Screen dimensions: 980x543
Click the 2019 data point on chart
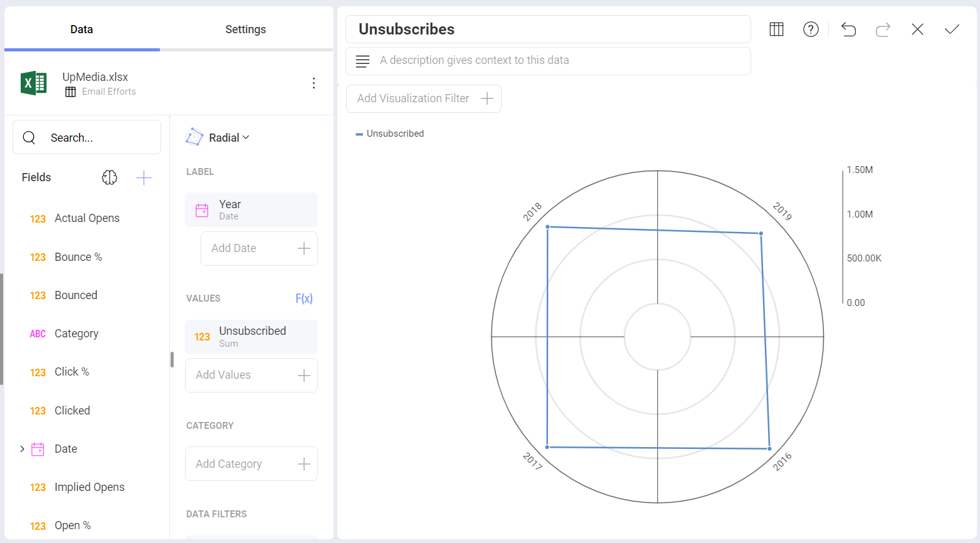click(x=761, y=233)
